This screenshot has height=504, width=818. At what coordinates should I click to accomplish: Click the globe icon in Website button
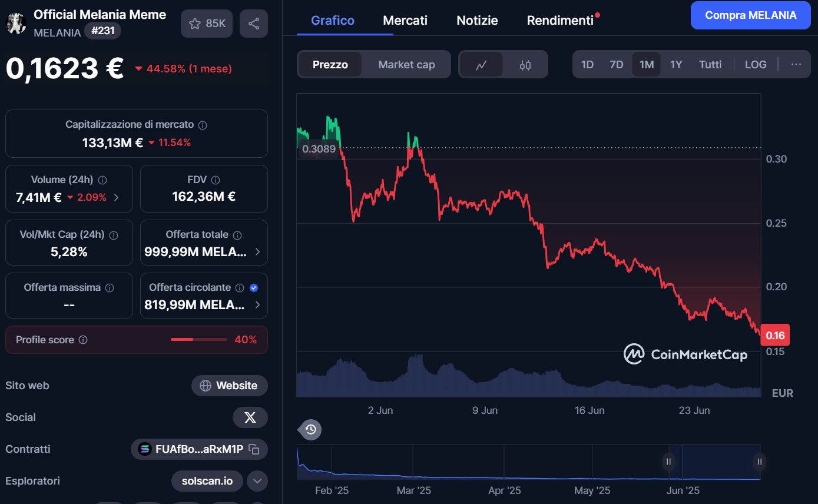[x=206, y=386]
